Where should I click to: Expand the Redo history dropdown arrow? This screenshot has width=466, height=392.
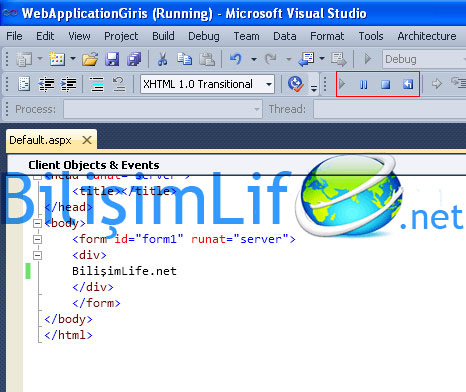[x=289, y=59]
